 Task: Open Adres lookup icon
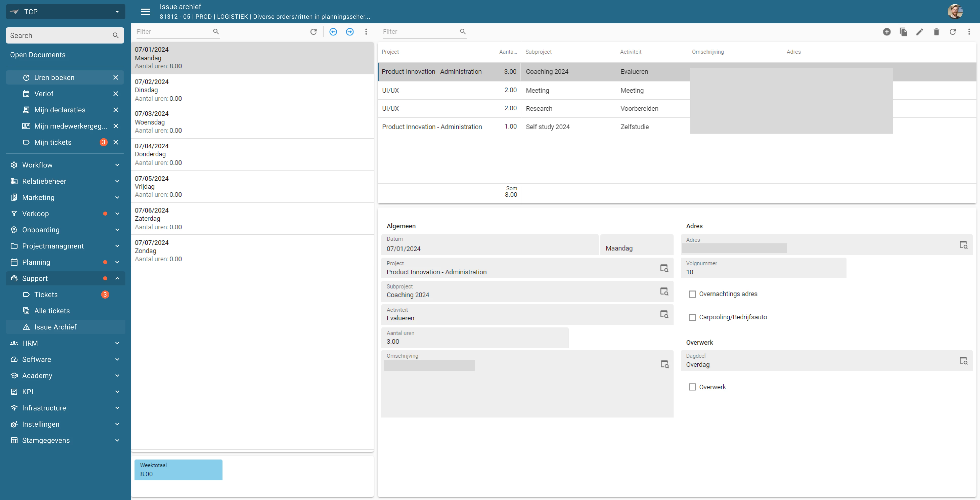coord(964,245)
